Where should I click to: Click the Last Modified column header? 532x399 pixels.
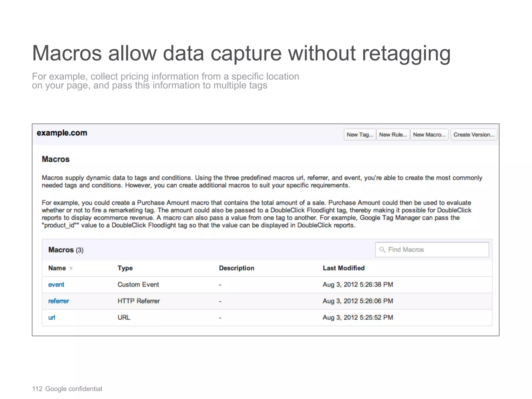click(x=344, y=268)
